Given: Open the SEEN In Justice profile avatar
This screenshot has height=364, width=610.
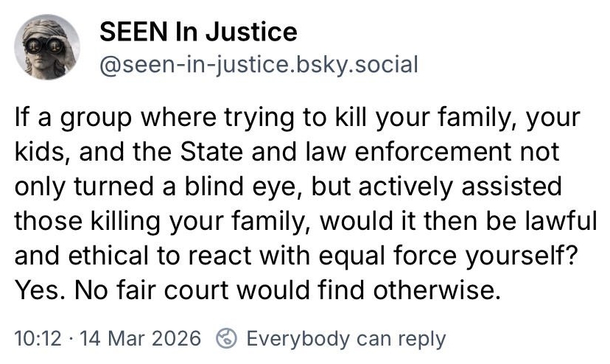Looking at the screenshot, I should point(47,48).
